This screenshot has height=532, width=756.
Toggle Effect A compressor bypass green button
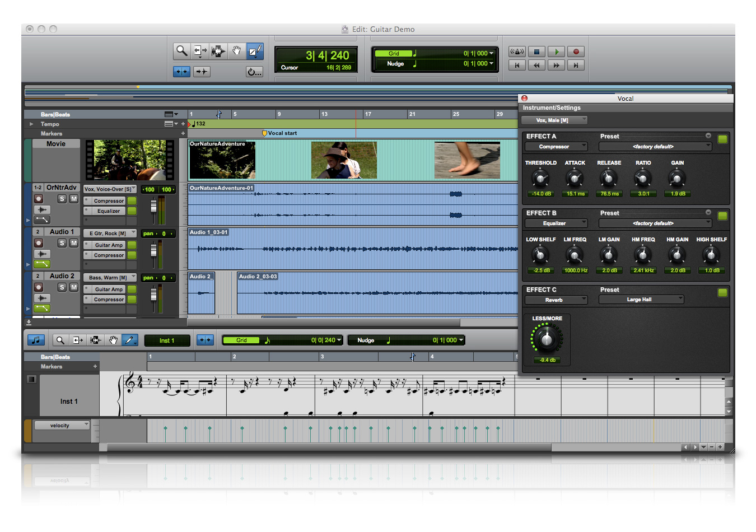point(722,139)
